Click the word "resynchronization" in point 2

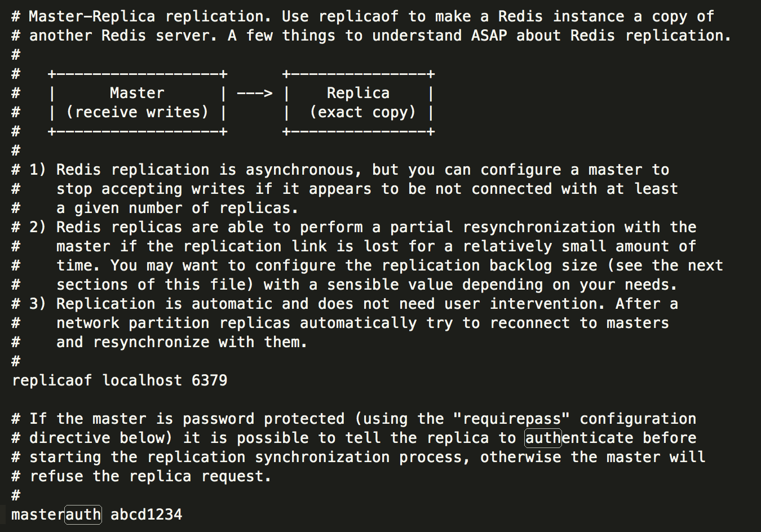[x=538, y=227]
